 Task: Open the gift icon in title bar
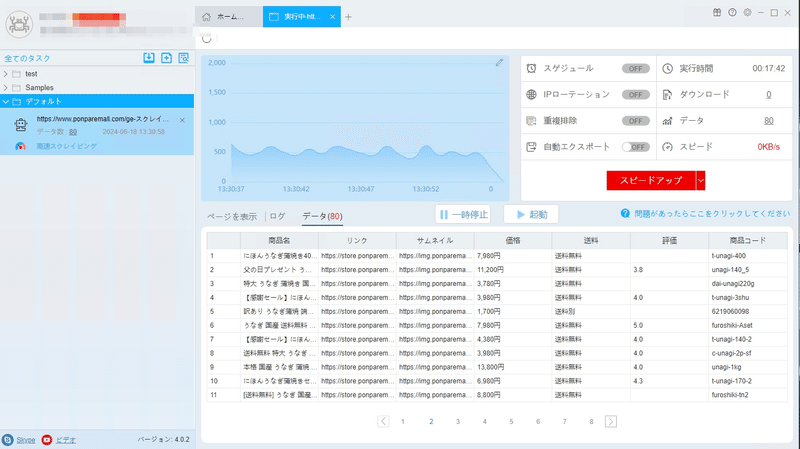[717, 12]
